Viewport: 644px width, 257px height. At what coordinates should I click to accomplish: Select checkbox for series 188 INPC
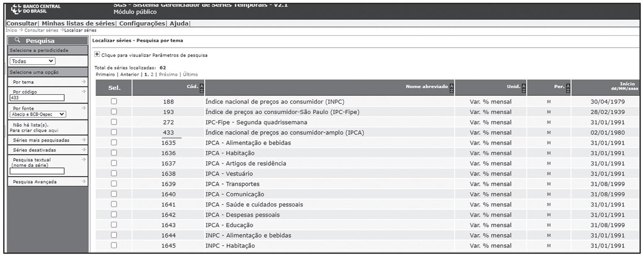point(114,101)
